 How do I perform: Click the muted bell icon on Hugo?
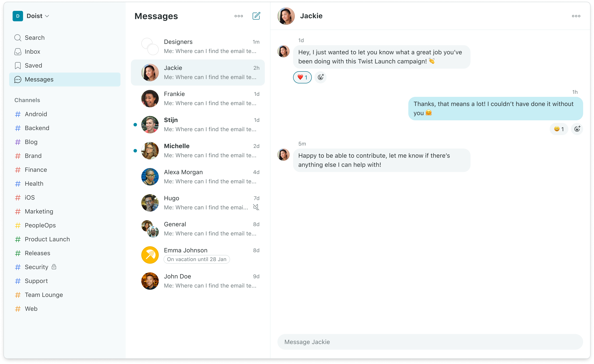click(x=256, y=207)
